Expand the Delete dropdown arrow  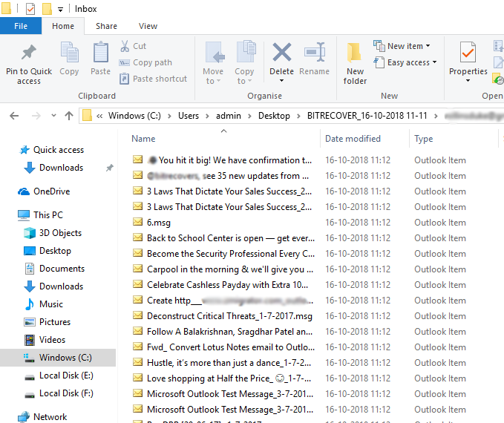pos(281,81)
